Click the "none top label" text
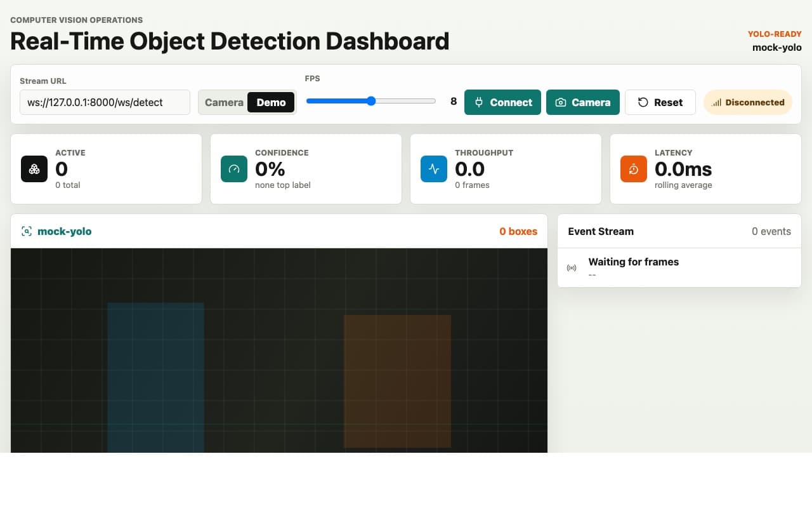Screen dimensions: 812x508 (x=283, y=185)
